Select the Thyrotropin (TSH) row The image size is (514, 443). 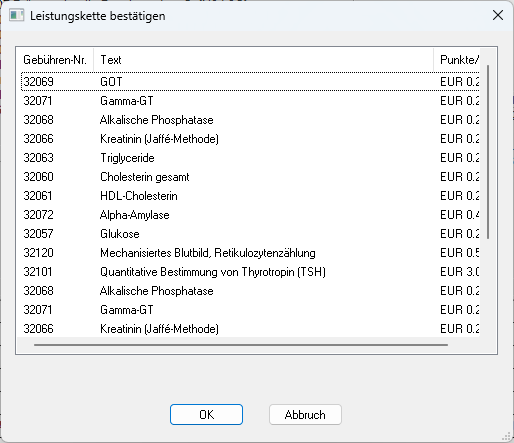click(x=250, y=272)
